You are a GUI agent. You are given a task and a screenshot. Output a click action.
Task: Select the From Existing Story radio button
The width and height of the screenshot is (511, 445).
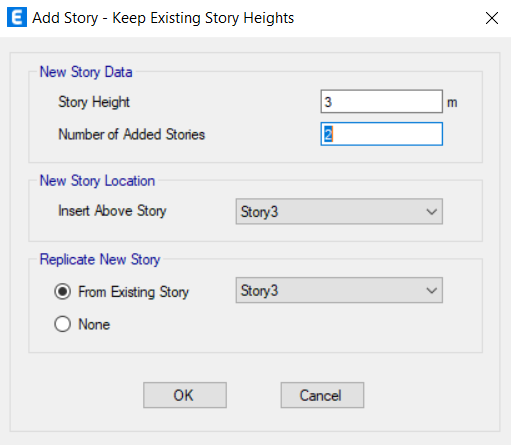tap(62, 292)
